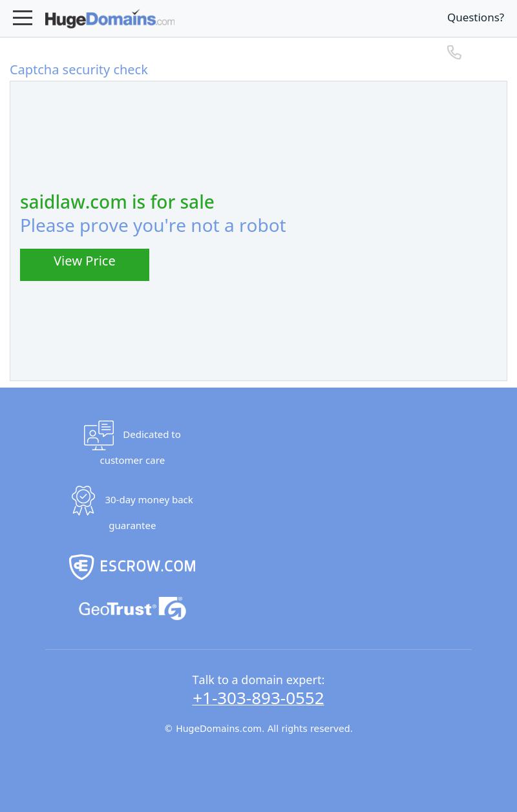Click the GeoTrust wordmark text
The width and height of the screenshot is (517, 812).
pyautogui.click(x=118, y=609)
